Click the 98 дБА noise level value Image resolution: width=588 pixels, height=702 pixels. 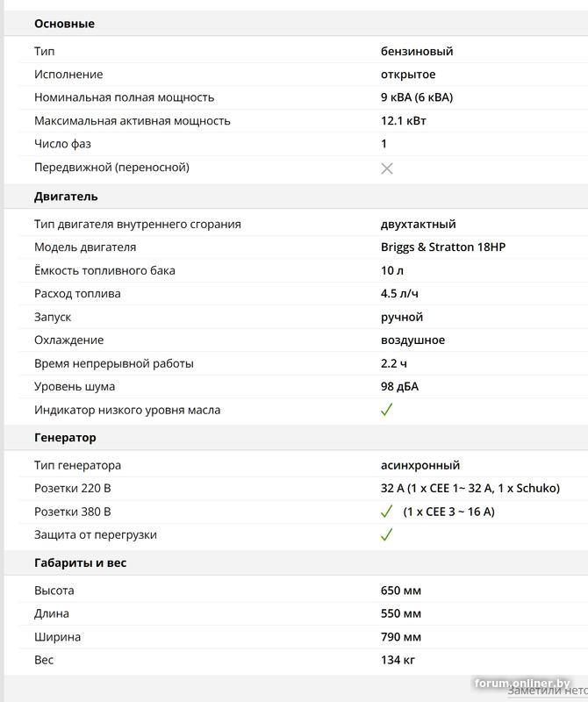point(399,387)
